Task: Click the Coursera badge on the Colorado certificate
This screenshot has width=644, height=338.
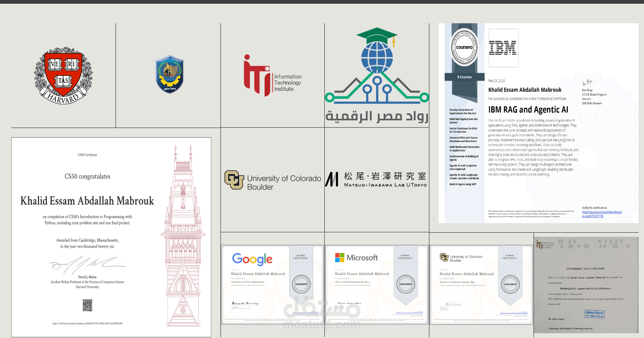Action: tap(510, 284)
